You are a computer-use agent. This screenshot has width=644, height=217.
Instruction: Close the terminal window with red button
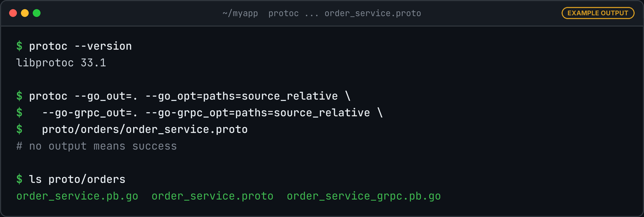pyautogui.click(x=13, y=13)
